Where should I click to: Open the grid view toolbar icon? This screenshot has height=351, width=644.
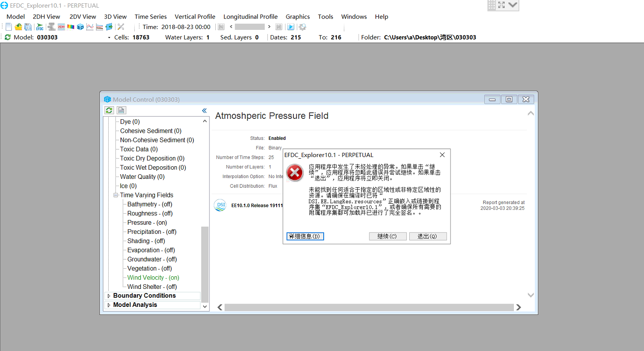(x=51, y=27)
